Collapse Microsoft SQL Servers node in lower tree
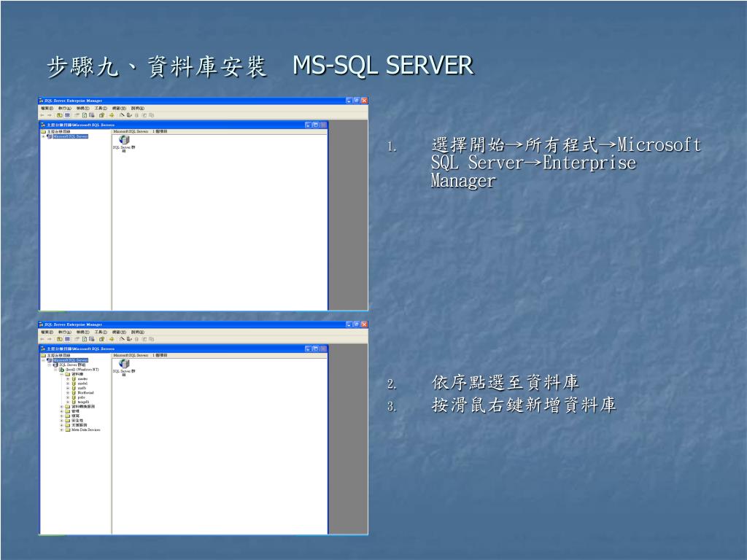 [x=43, y=360]
